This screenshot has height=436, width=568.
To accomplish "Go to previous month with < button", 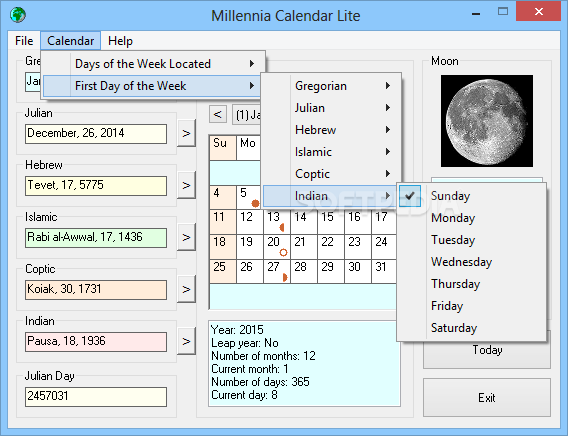I will tap(218, 114).
